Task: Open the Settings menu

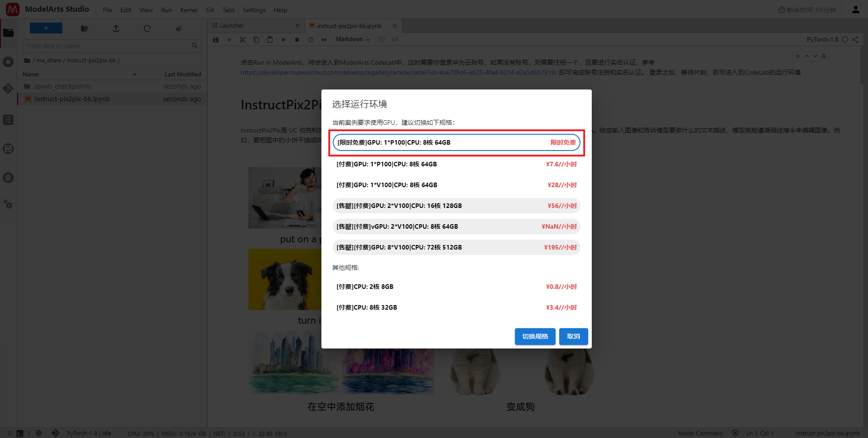Action: tap(254, 10)
